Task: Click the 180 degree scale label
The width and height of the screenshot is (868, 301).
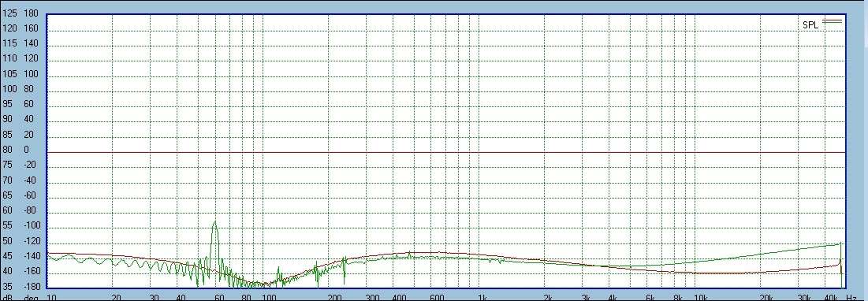Action: pos(31,13)
